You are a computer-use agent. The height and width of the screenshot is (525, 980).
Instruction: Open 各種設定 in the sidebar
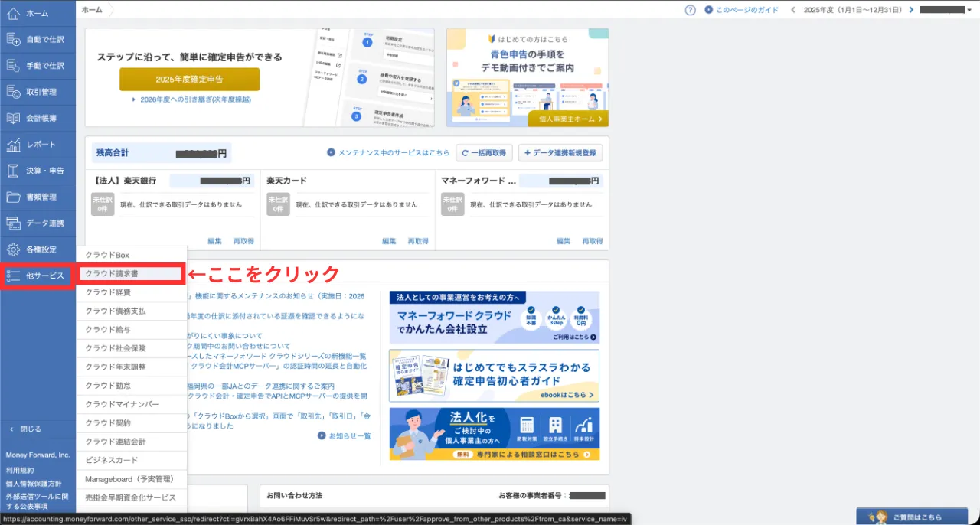point(38,249)
